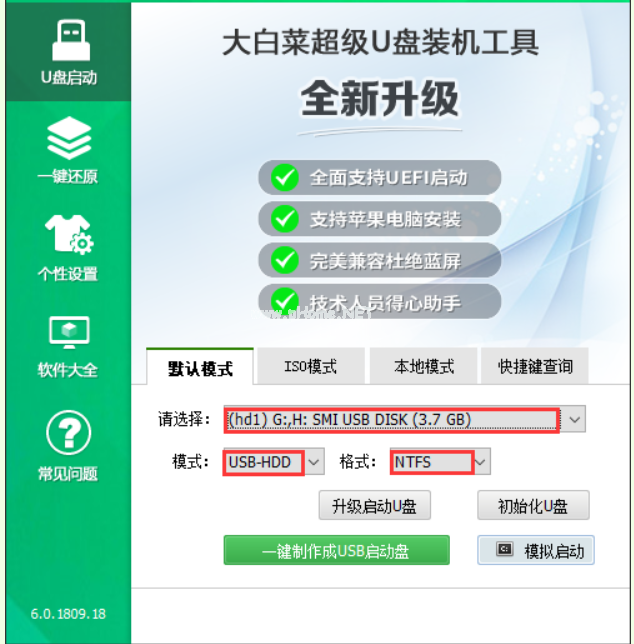This screenshot has height=644, width=634.
Task: Open 常见问题 question mark icon
Action: [x=68, y=432]
